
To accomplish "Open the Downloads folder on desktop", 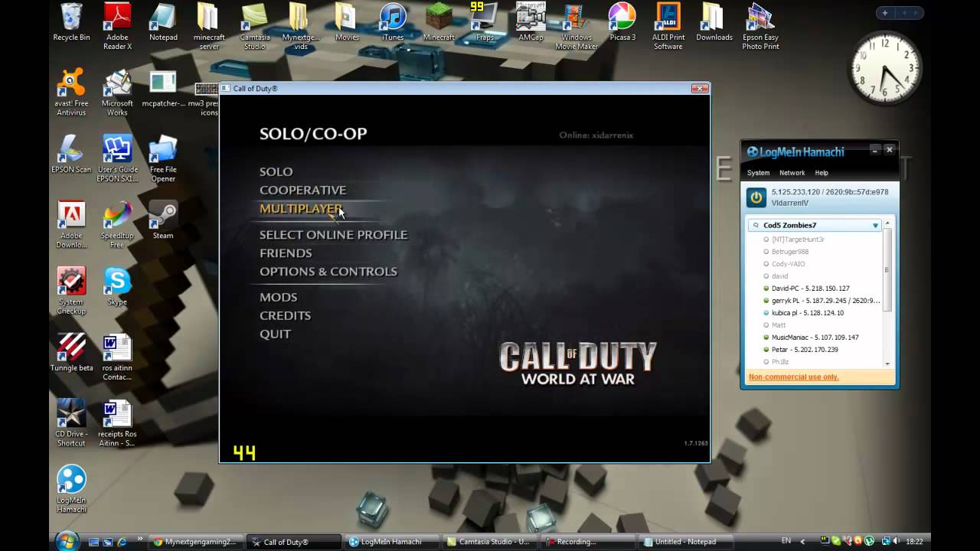I will click(x=714, y=23).
